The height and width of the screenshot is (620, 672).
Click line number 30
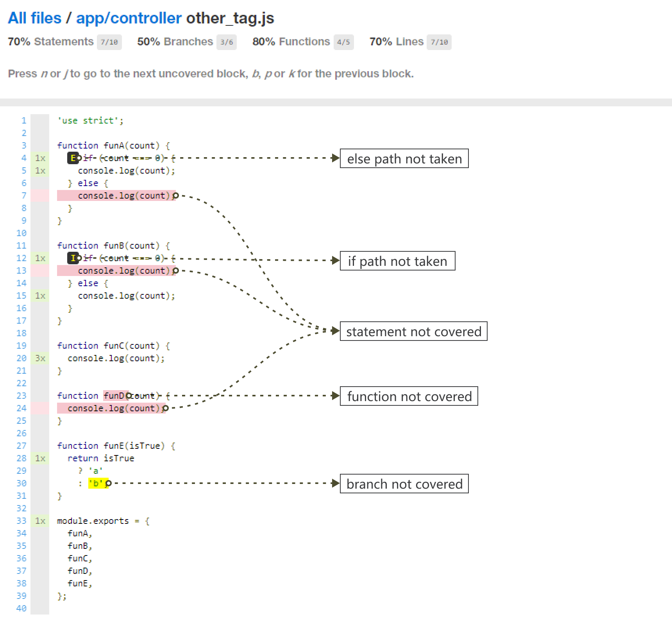click(x=21, y=484)
